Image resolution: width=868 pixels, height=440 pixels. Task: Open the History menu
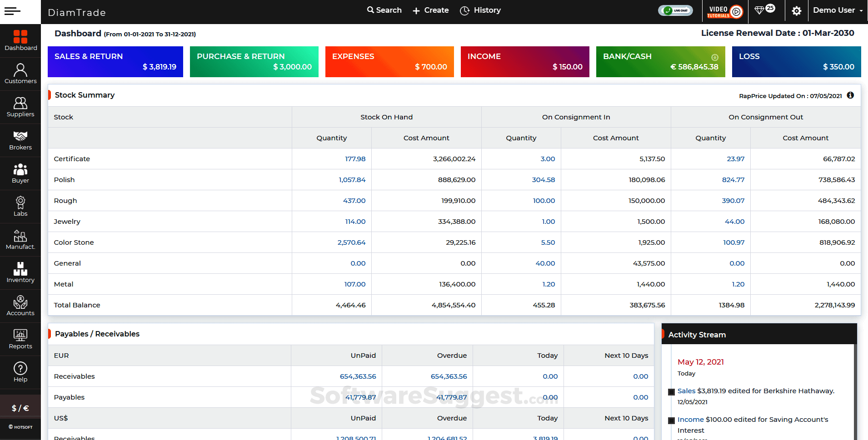[480, 10]
